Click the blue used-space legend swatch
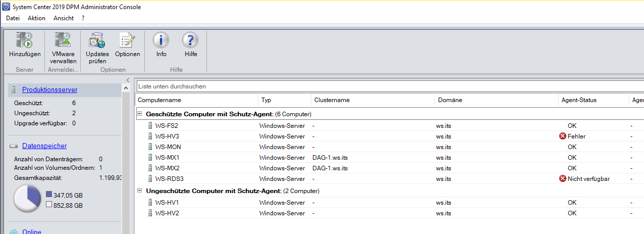644x234 pixels. tap(48, 195)
